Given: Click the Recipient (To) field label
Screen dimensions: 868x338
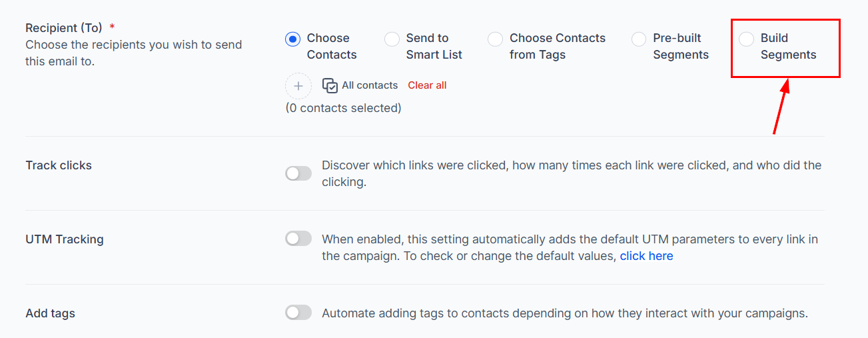Looking at the screenshot, I should (x=64, y=28).
